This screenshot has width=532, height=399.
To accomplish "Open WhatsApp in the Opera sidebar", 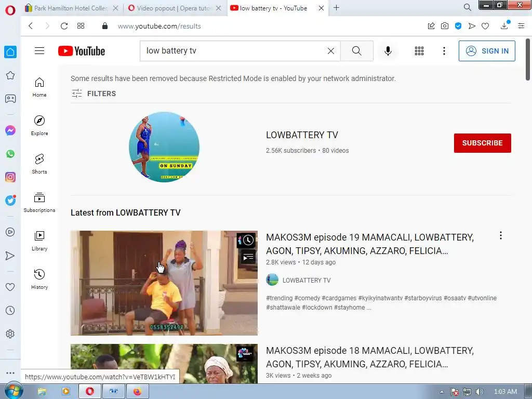I will click(x=10, y=154).
